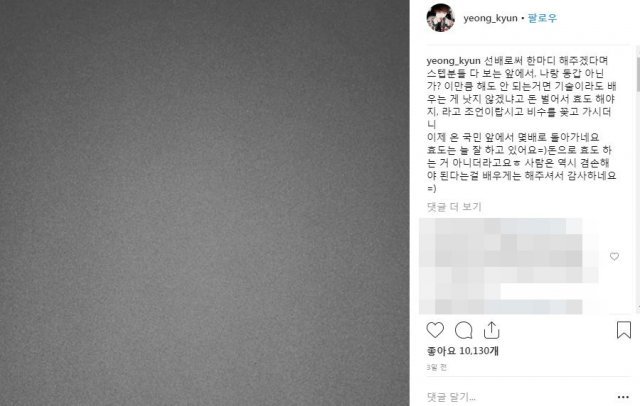640x406 pixels.
Task: Click the comments panel scrollbar thumb
Action: click(x=638, y=74)
